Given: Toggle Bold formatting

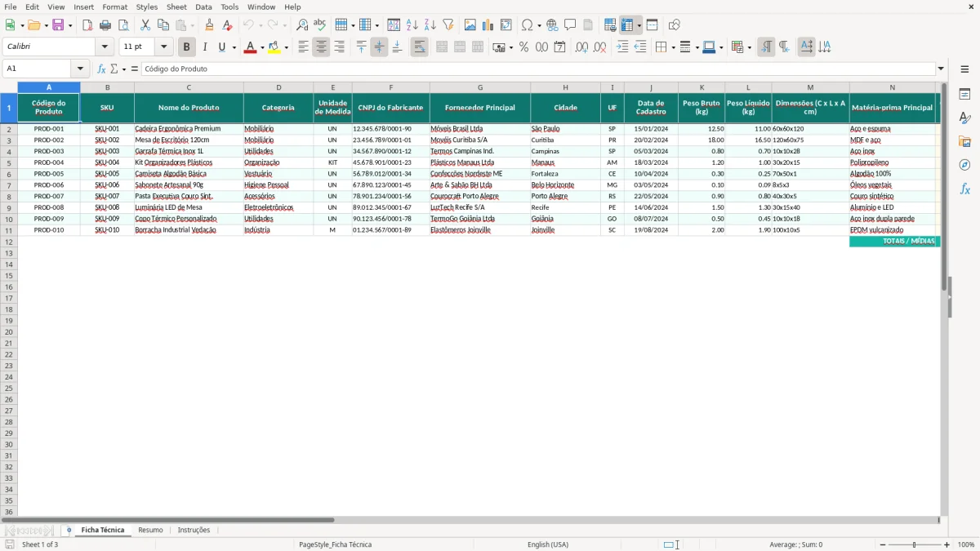Looking at the screenshot, I should point(187,47).
